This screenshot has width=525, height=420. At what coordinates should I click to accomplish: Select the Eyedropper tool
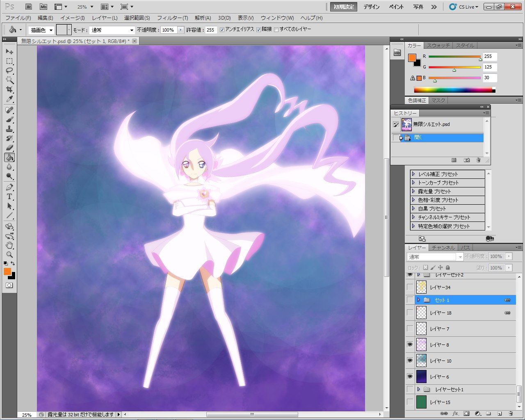coord(9,99)
